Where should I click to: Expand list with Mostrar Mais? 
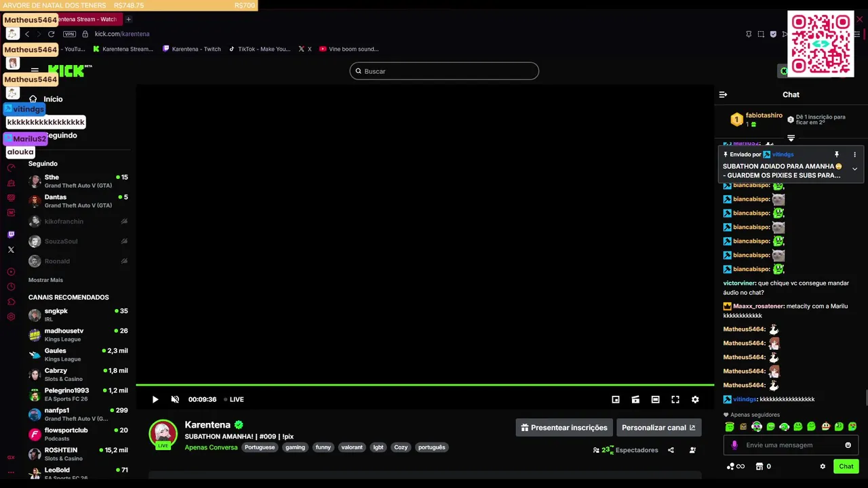coord(45,280)
